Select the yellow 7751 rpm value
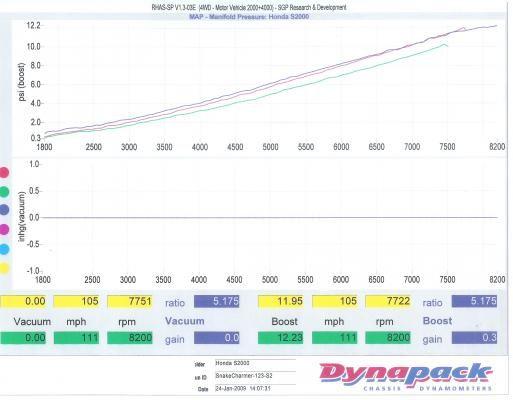 click(130, 301)
